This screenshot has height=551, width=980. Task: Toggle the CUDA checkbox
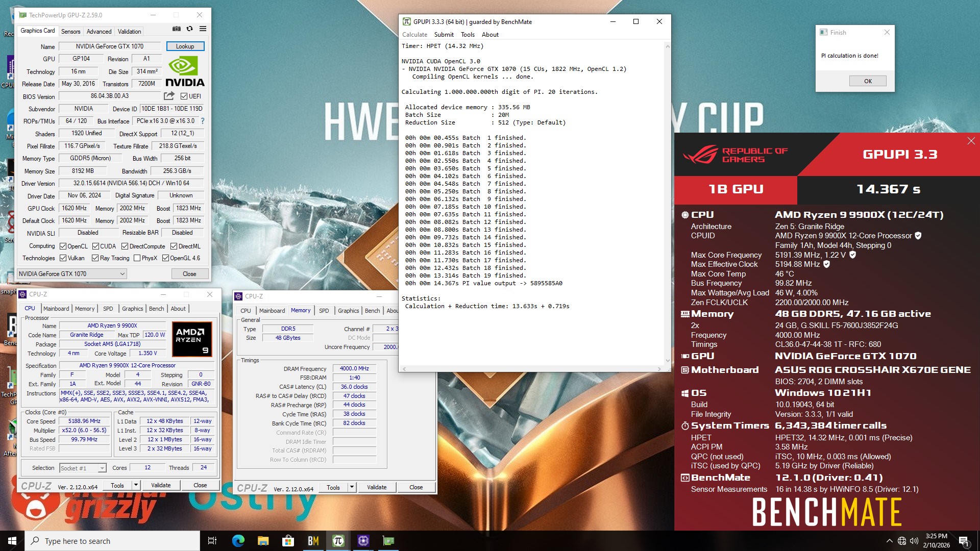(x=95, y=246)
